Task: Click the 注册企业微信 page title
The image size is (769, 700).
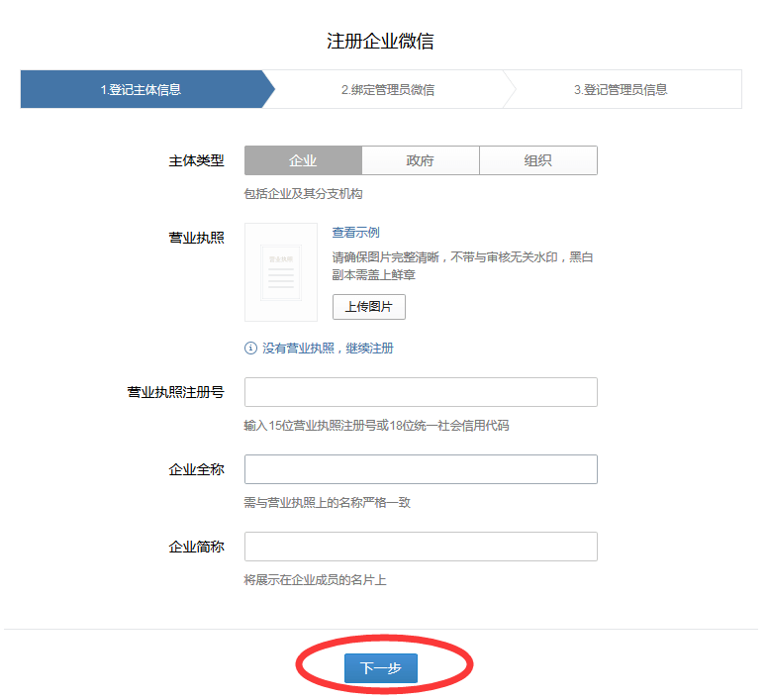Action: (x=381, y=42)
